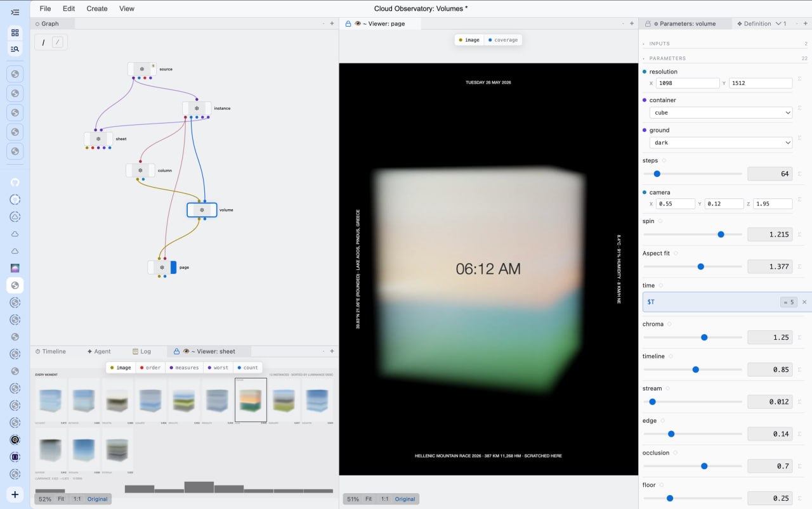The width and height of the screenshot is (812, 509).
Task: Select the gradient sphere project icon in sidebar
Action: pyautogui.click(x=15, y=268)
